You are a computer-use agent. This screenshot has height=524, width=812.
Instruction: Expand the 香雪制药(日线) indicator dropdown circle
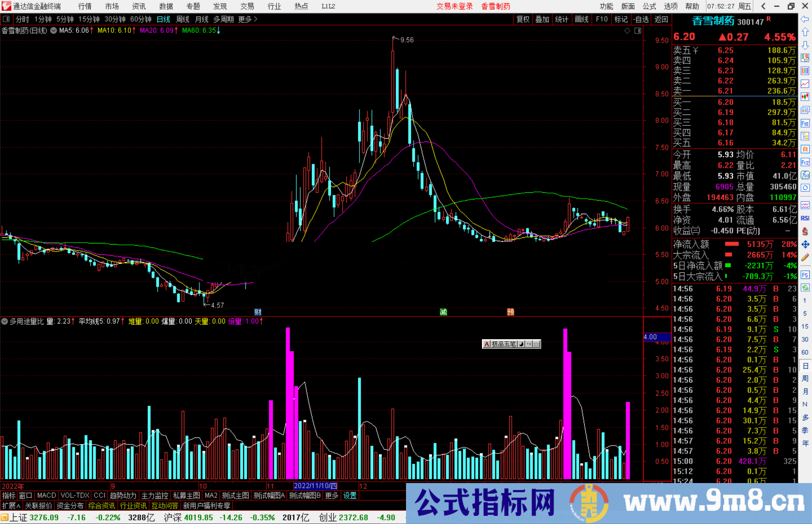pos(53,30)
